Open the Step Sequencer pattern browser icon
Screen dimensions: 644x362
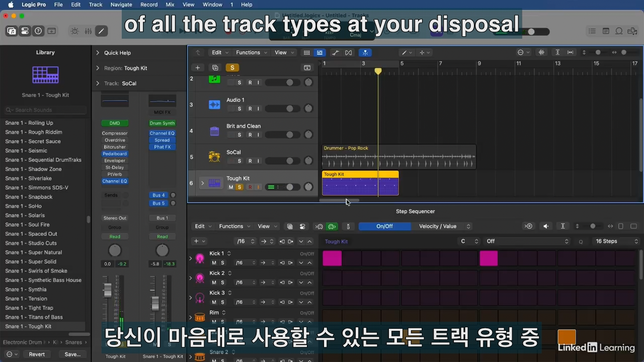click(289, 226)
